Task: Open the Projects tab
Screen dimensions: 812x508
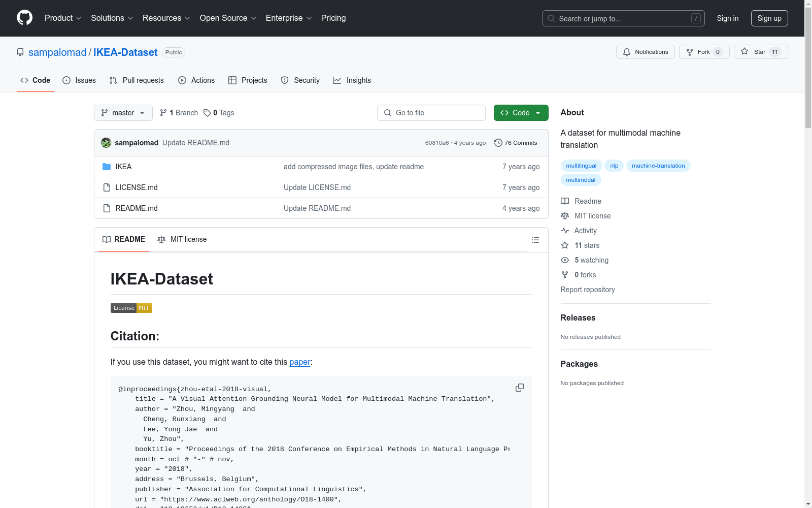Action: (248, 80)
